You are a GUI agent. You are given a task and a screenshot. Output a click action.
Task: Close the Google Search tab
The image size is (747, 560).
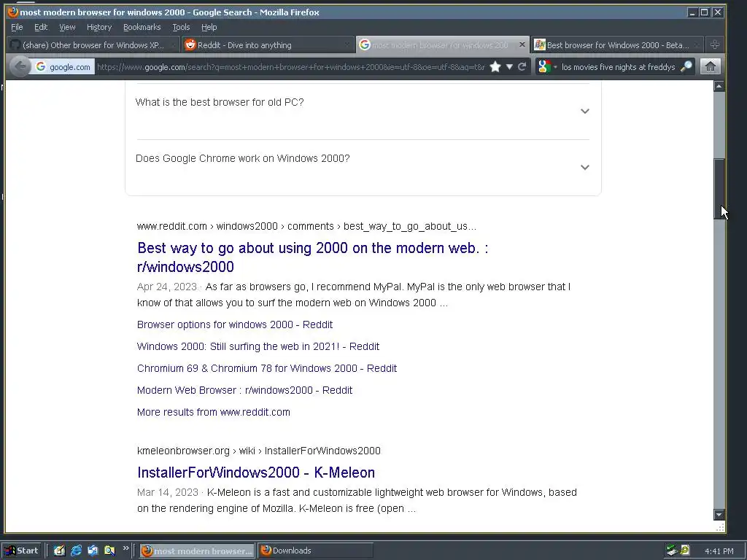[522, 44]
